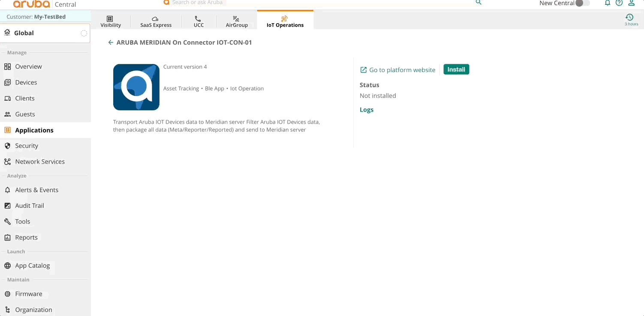Viewport: 644px width, 316px height.
Task: Click the Security shield icon
Action: (7, 146)
